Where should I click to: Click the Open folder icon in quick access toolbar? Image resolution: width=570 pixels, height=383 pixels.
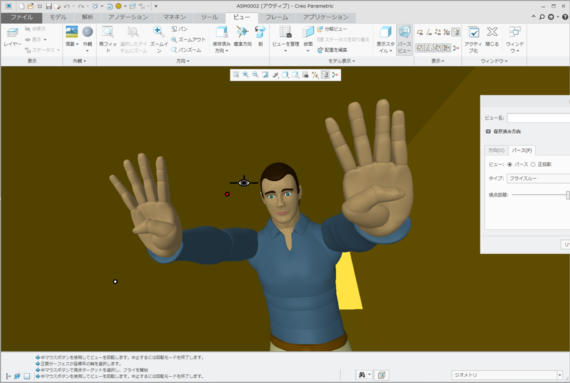click(x=31, y=6)
